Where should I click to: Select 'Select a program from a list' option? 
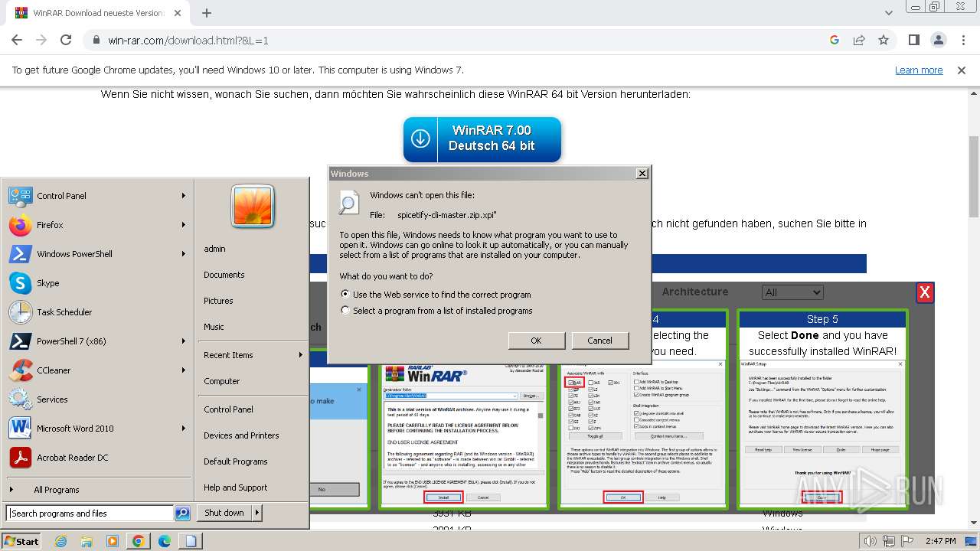[x=345, y=311]
